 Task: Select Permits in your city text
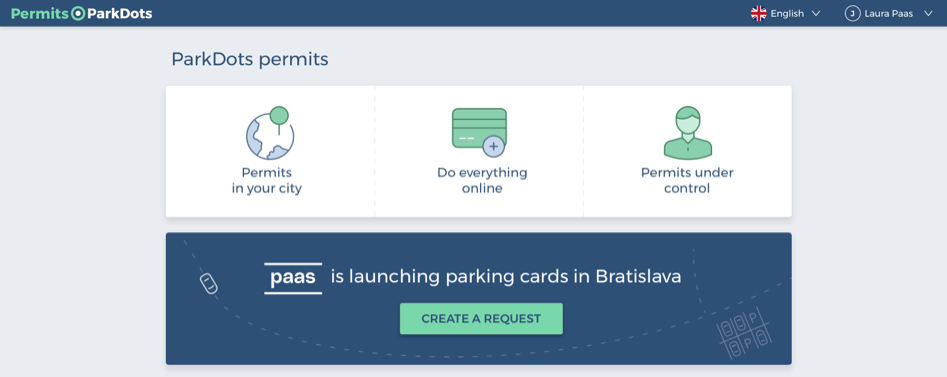point(266,181)
